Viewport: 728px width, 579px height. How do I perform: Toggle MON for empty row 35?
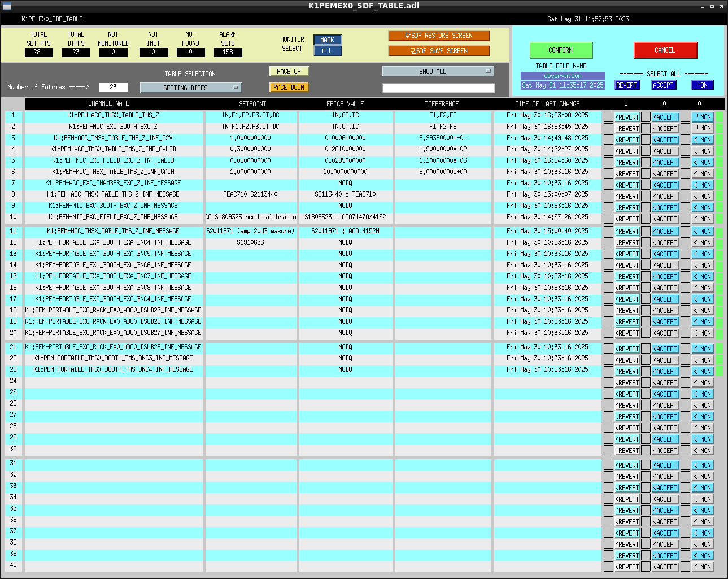(x=703, y=510)
